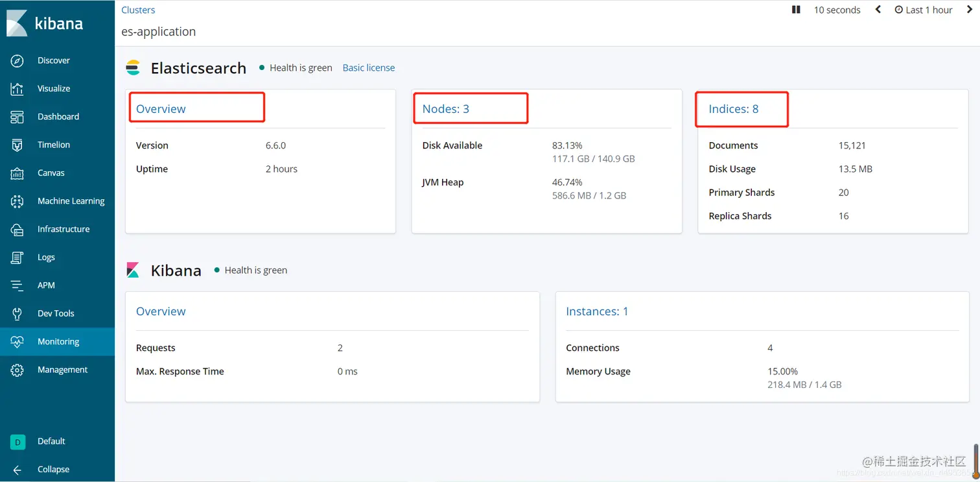Screen dimensions: 980x482
Task: Open the Nodes: 3 link
Action: click(x=446, y=109)
